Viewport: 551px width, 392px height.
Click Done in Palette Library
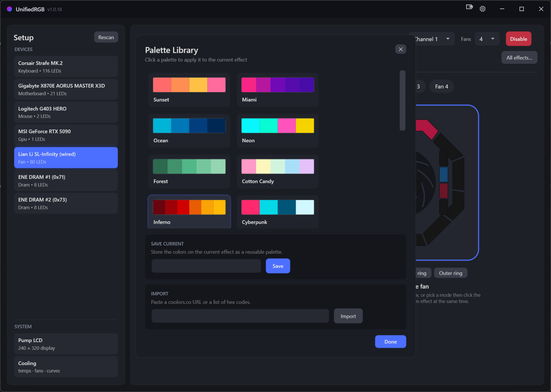coord(390,342)
